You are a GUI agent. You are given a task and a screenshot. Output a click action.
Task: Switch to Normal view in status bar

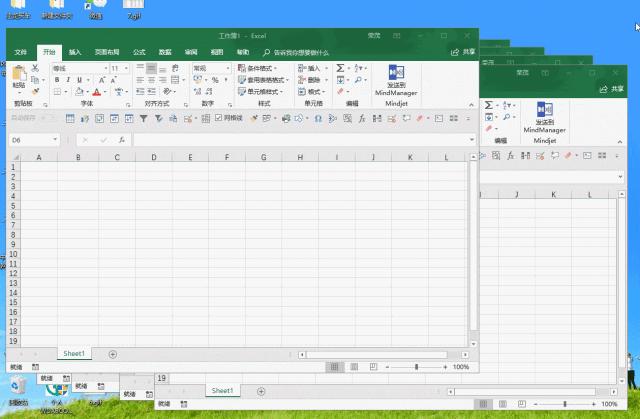(340, 367)
